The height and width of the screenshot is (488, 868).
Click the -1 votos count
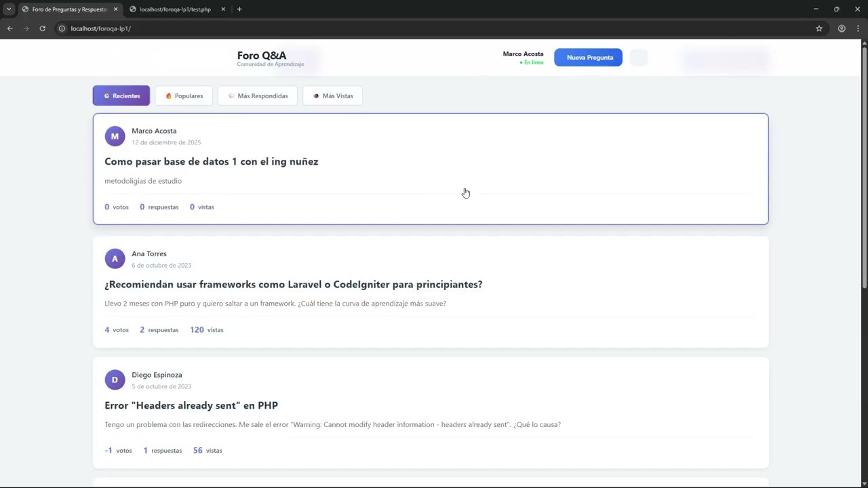(x=118, y=450)
